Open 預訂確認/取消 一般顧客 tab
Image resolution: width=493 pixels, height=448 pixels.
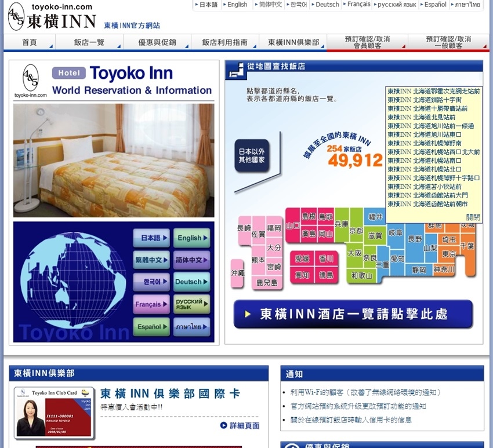449,42
